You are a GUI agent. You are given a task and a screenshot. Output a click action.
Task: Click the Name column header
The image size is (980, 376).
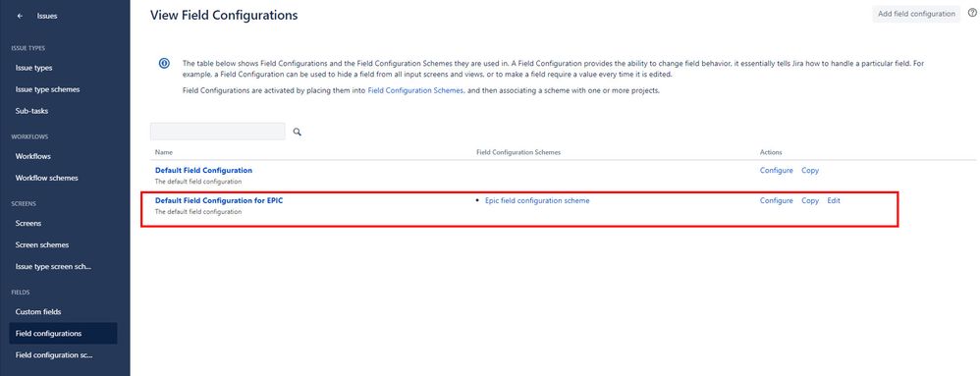pyautogui.click(x=164, y=152)
